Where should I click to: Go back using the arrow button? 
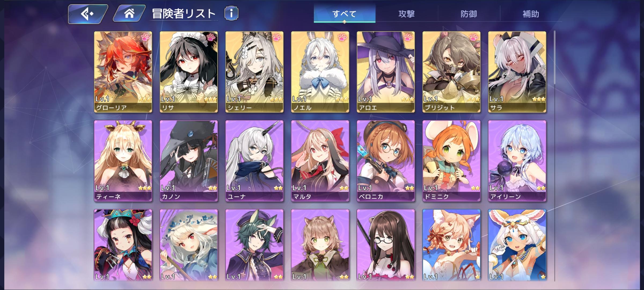point(87,14)
